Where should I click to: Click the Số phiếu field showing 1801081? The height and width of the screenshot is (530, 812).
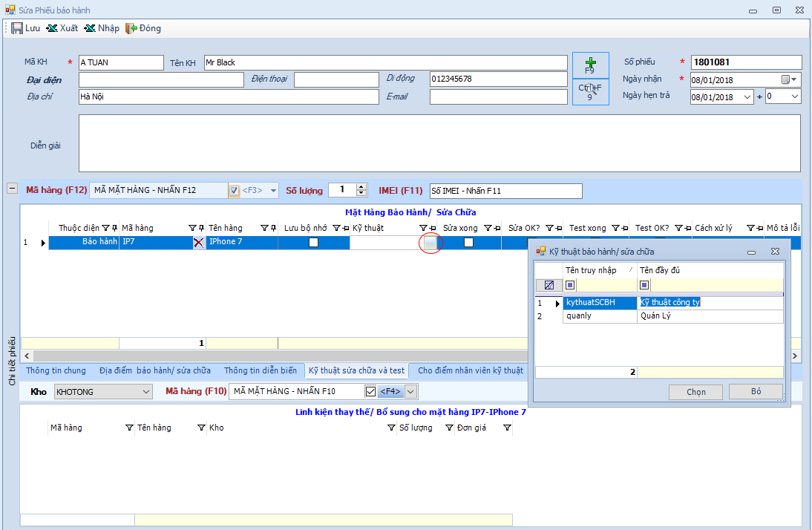(x=746, y=62)
